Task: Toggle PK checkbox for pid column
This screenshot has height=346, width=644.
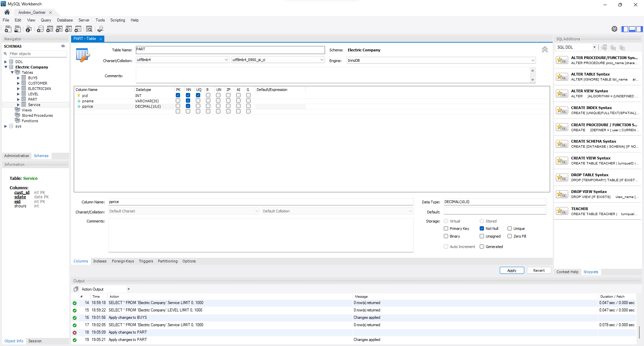Action: 178,95
